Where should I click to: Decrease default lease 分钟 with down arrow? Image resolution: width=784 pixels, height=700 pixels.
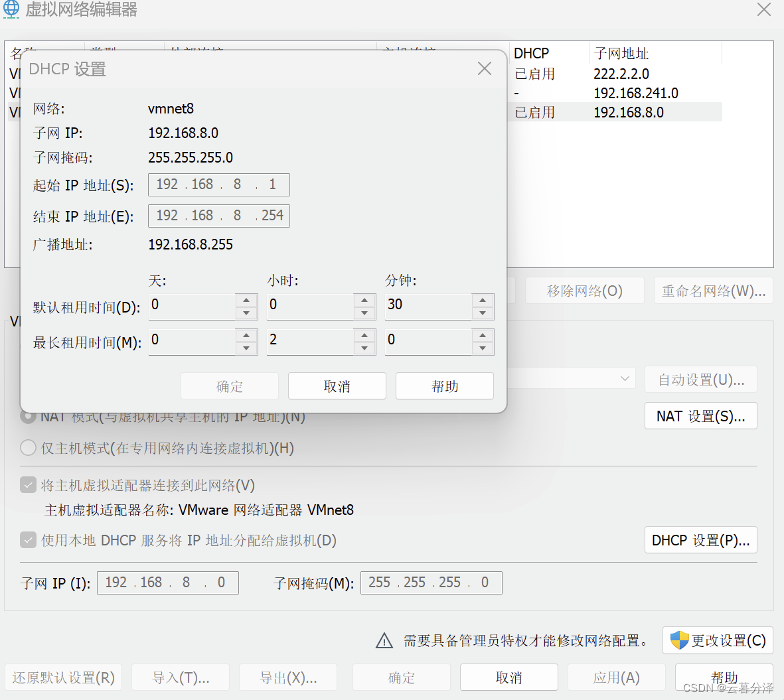(x=483, y=313)
